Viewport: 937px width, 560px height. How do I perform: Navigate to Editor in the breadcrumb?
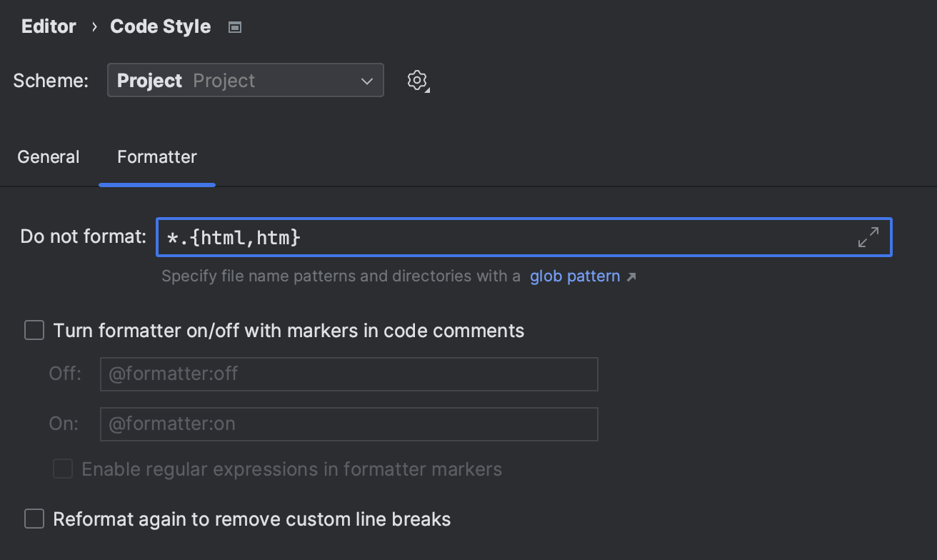point(47,26)
